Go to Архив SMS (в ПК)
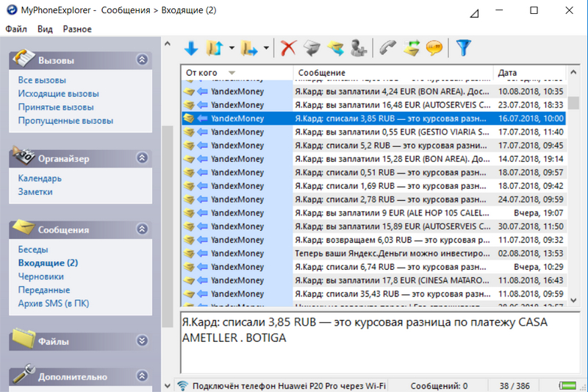Image resolution: width=588 pixels, height=392 pixels. 54,304
